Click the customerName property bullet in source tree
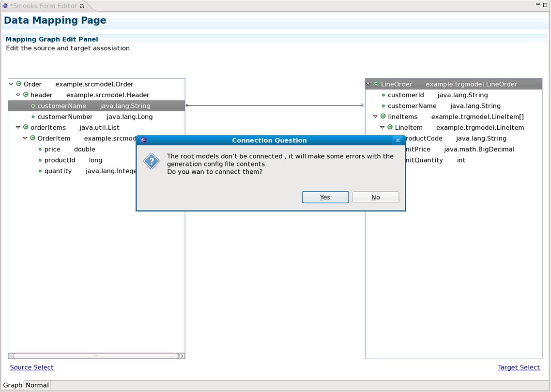 click(x=33, y=106)
